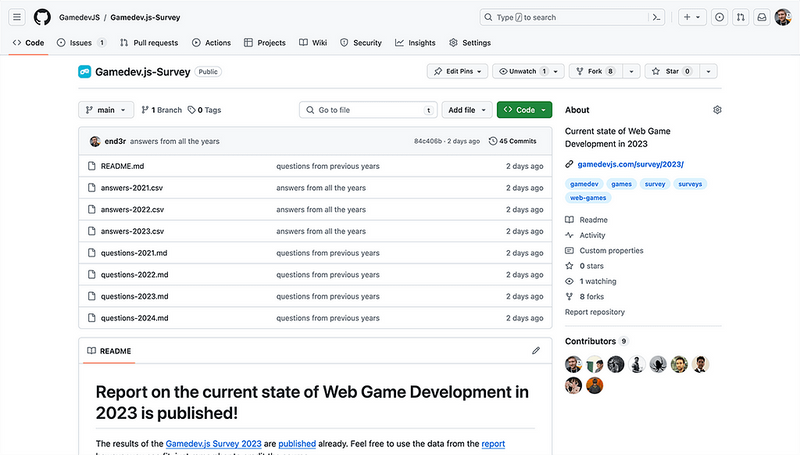The height and width of the screenshot is (455, 800).
Task: Click end3r's avatar in latest commit row
Action: click(x=95, y=141)
